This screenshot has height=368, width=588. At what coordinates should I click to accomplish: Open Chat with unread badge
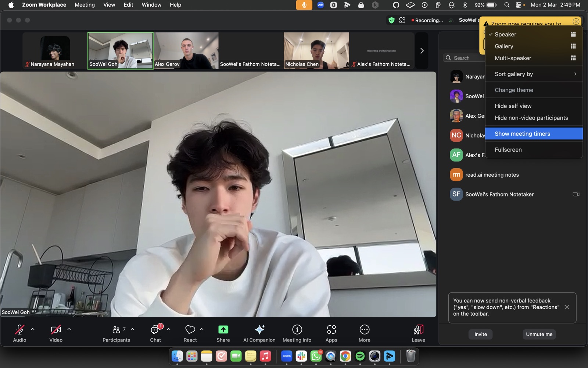155,329
